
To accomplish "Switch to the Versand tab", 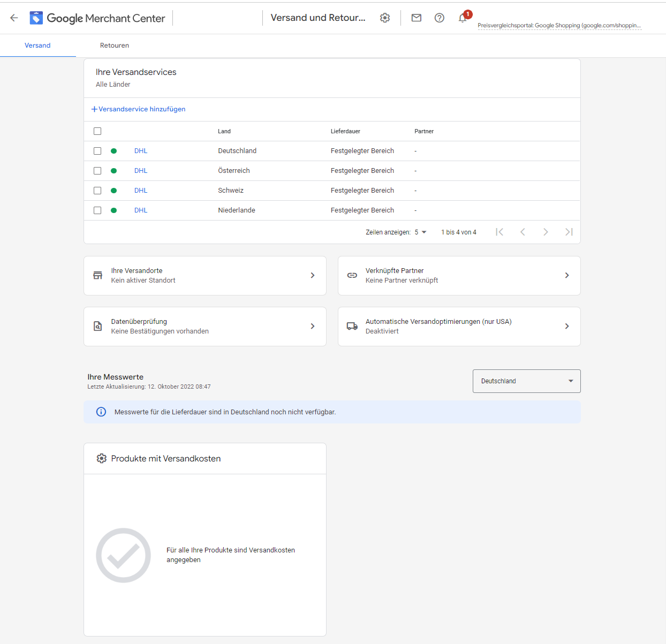I will point(37,46).
